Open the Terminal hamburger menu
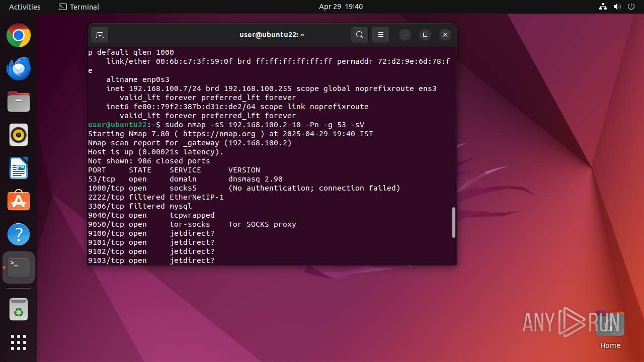Image resolution: width=644 pixels, height=362 pixels. [x=381, y=35]
